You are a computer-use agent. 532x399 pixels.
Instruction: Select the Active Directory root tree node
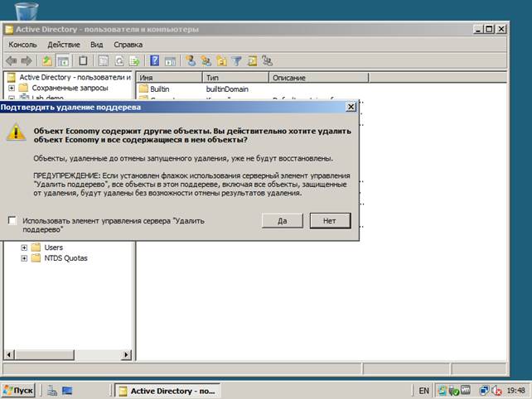[75, 77]
